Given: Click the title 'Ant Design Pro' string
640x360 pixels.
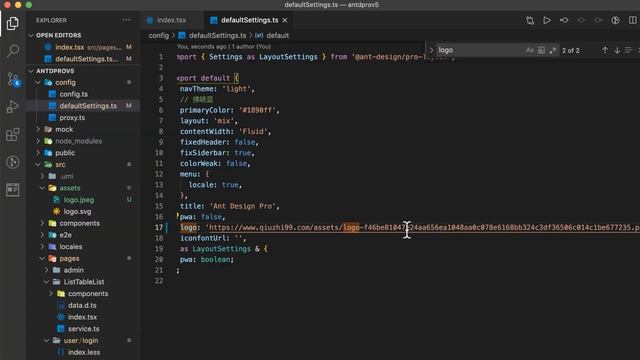Looking at the screenshot, I should point(242,206).
